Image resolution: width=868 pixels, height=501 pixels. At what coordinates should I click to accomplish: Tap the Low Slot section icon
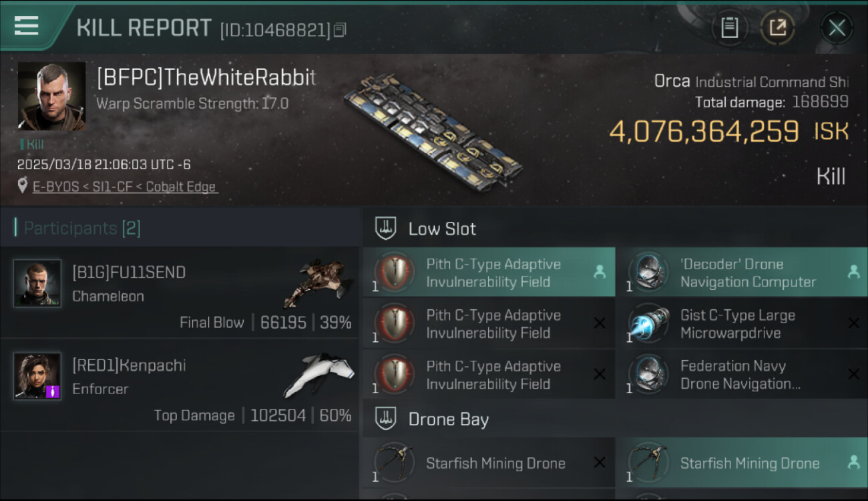click(385, 228)
